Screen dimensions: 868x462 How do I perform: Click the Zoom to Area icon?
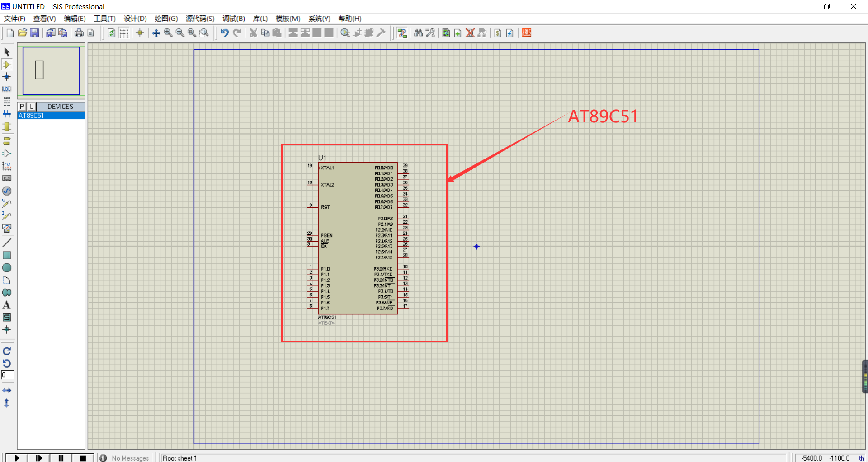click(204, 33)
